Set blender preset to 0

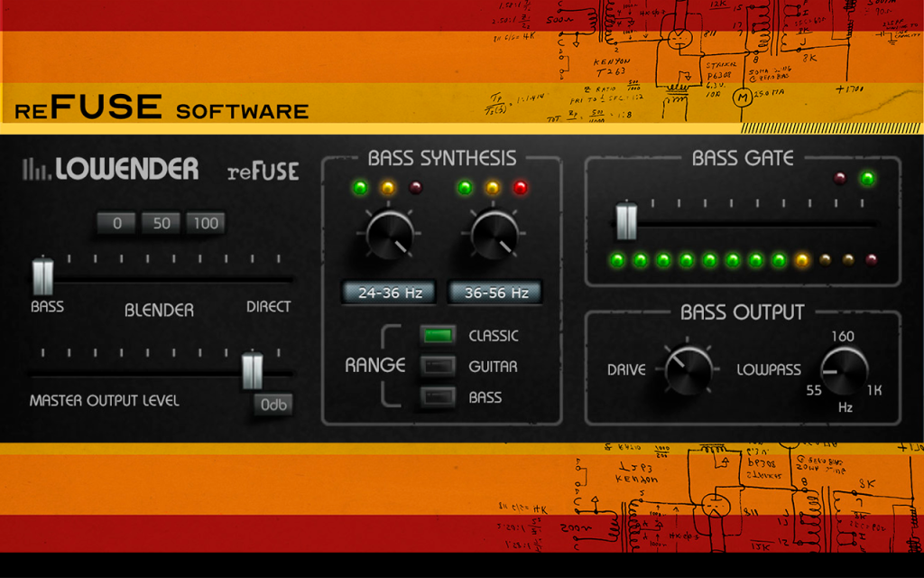click(116, 224)
